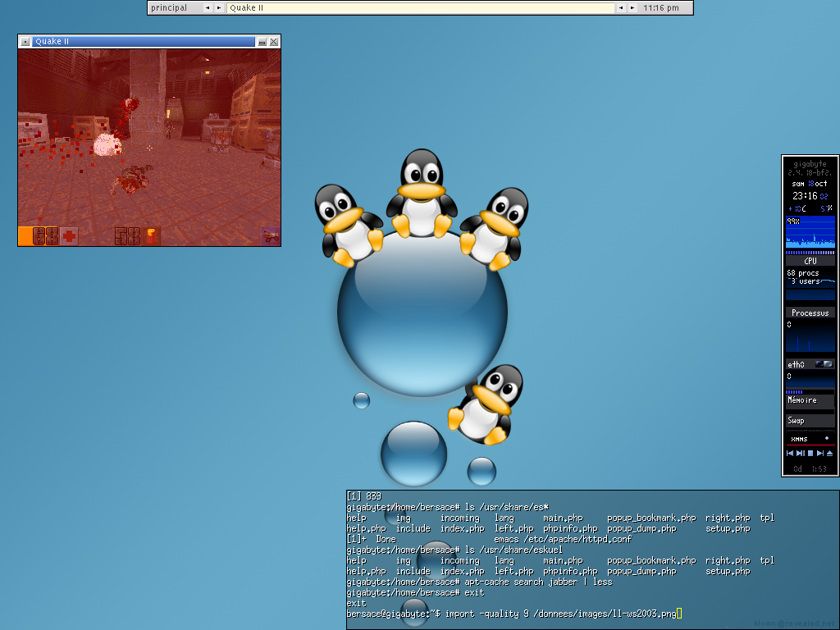Viewport: 840px width, 630px height.
Task: Click emacs /etc/apache/httpd.conf text in terminal
Action: 563,539
